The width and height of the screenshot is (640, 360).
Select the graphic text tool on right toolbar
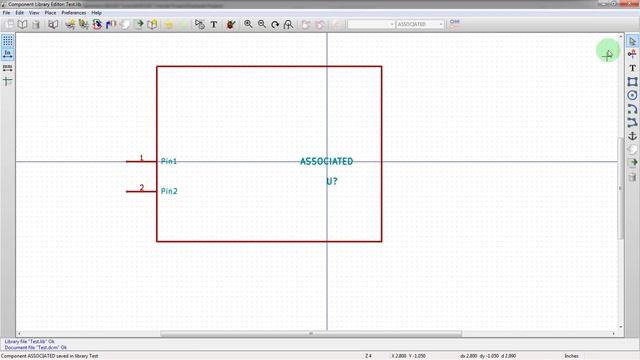[x=632, y=68]
